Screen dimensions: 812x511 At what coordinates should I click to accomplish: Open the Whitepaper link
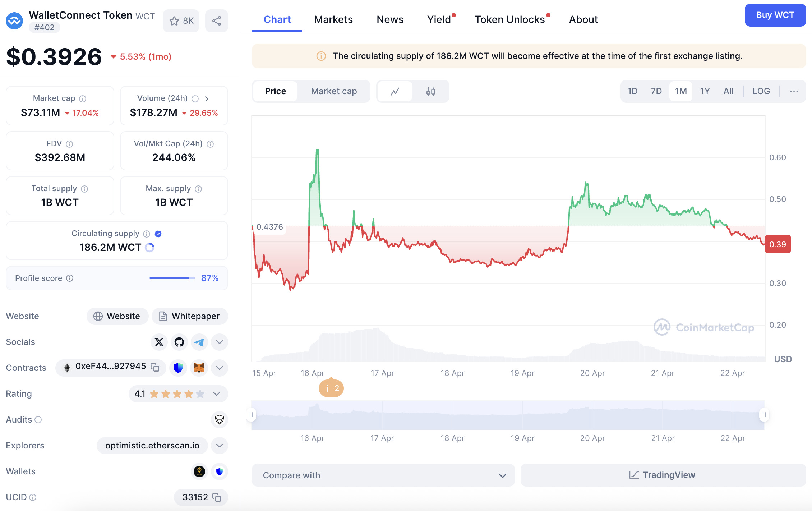[190, 316]
